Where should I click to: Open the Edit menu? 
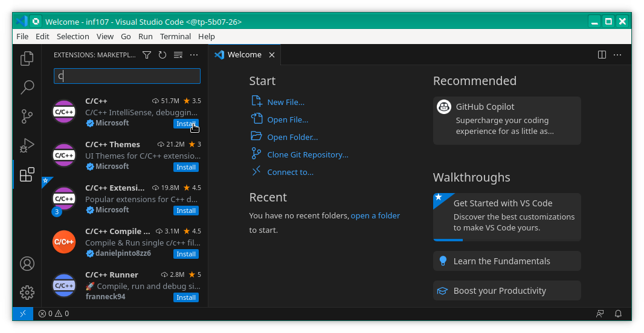42,37
